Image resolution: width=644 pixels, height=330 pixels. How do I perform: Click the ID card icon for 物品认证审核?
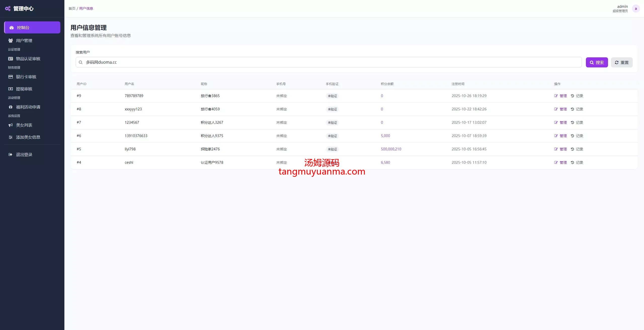(11, 59)
